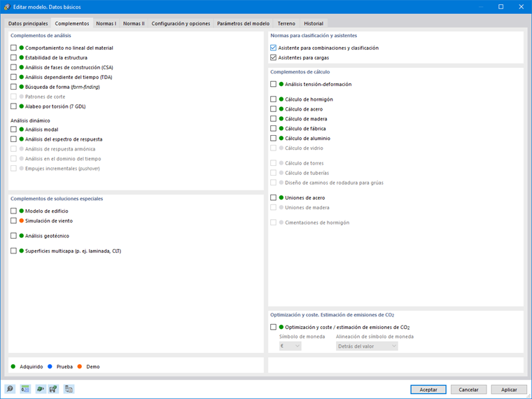This screenshot has height=399, width=532.
Task: Click Cimentaciones de hormigón label
Action: 317,223
